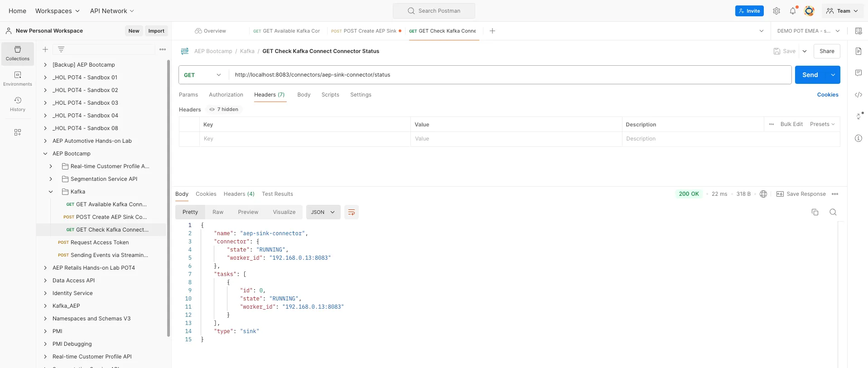The width and height of the screenshot is (868, 368).
Task: Open the Collections sidebar panel
Action: [18, 53]
